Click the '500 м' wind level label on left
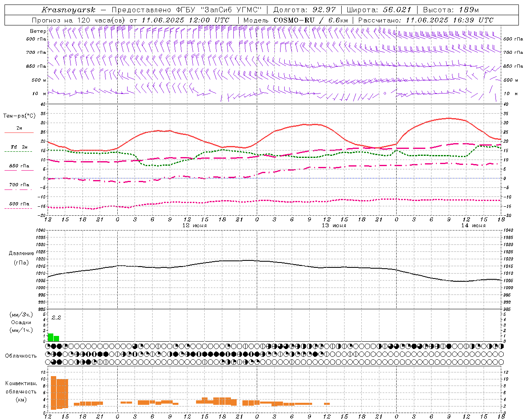The width and height of the screenshot is (525, 420). coord(39,80)
